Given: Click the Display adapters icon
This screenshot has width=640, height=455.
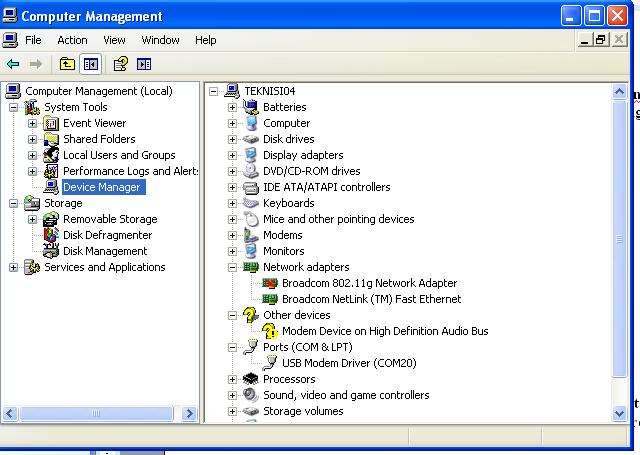Looking at the screenshot, I should click(x=251, y=155).
